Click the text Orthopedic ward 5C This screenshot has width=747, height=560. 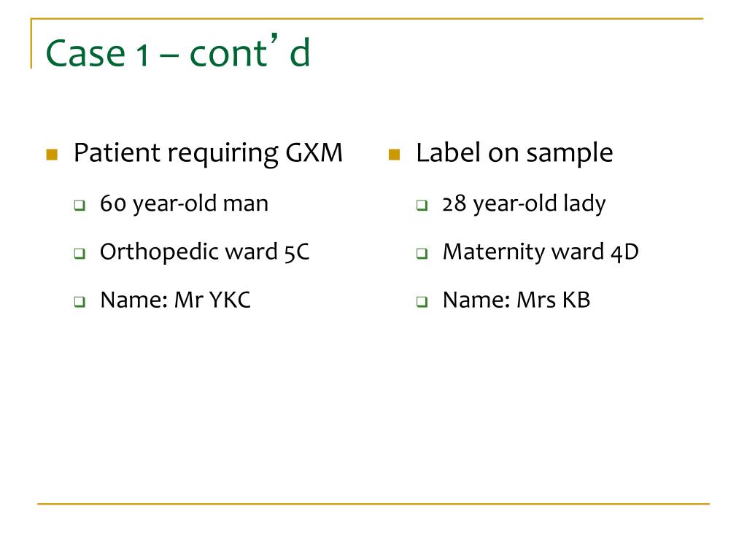click(205, 252)
